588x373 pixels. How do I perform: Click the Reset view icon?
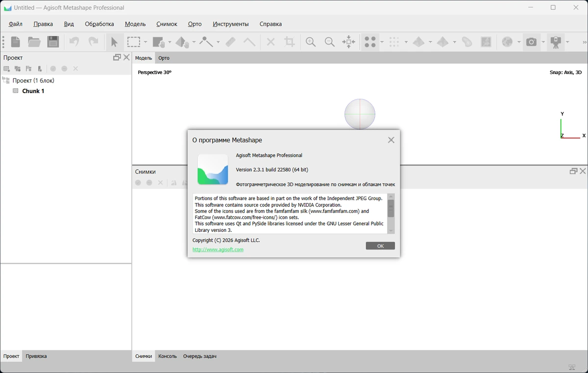click(x=349, y=42)
